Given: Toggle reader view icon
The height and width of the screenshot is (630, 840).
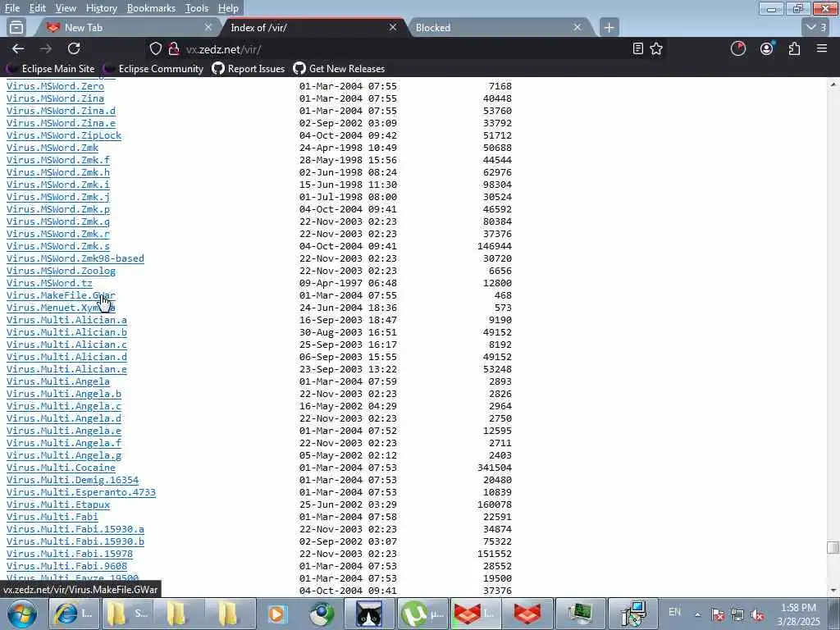Looking at the screenshot, I should coord(637,48).
